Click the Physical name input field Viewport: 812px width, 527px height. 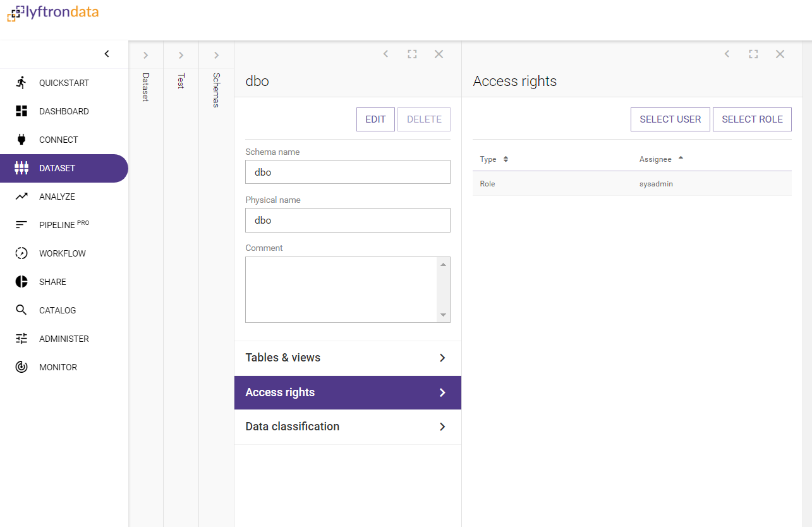[348, 220]
